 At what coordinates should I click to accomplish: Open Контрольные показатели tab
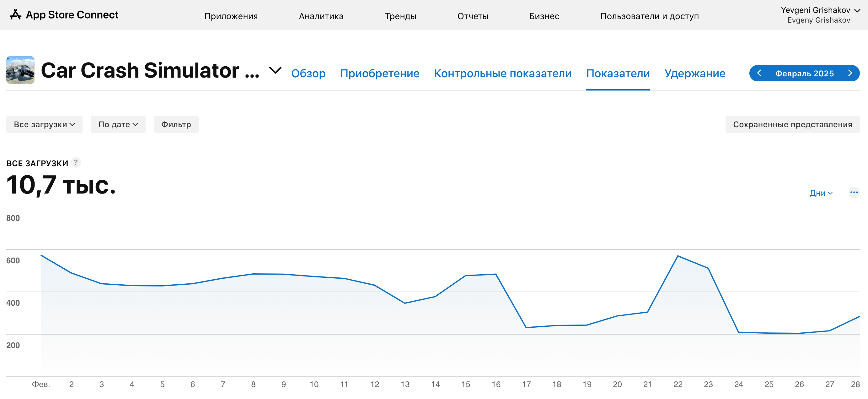pos(502,73)
